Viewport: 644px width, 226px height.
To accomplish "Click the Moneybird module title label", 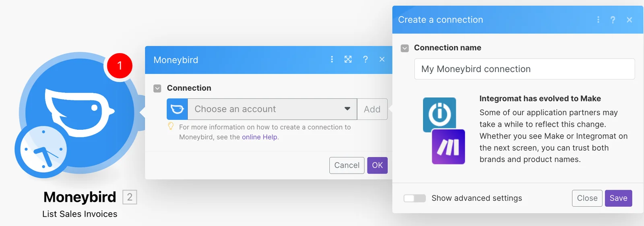I will pos(80,197).
